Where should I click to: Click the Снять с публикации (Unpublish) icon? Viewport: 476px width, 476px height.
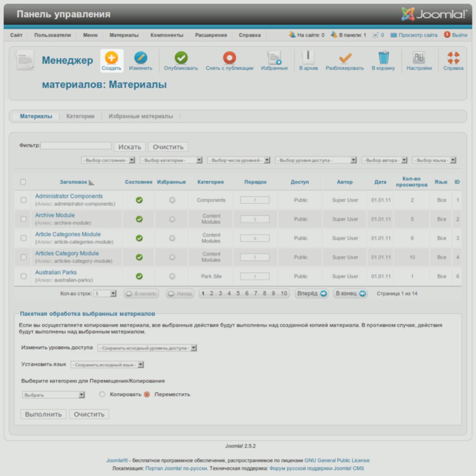coord(229,58)
